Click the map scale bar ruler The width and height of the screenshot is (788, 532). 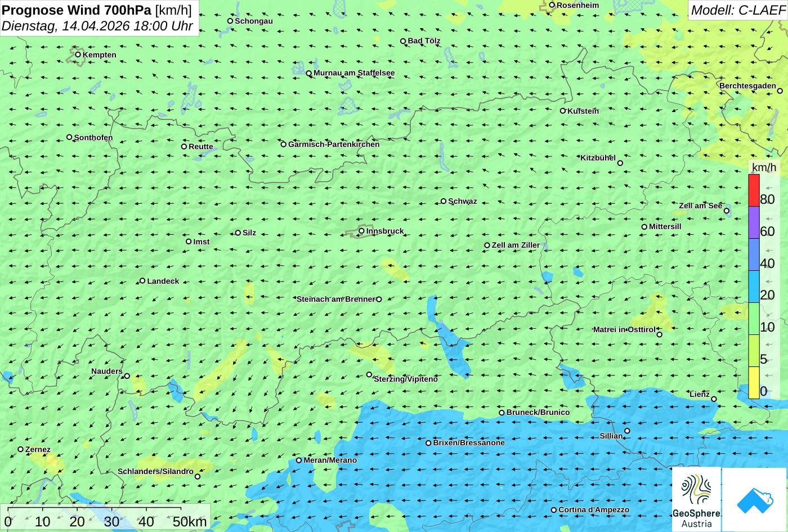click(x=94, y=509)
